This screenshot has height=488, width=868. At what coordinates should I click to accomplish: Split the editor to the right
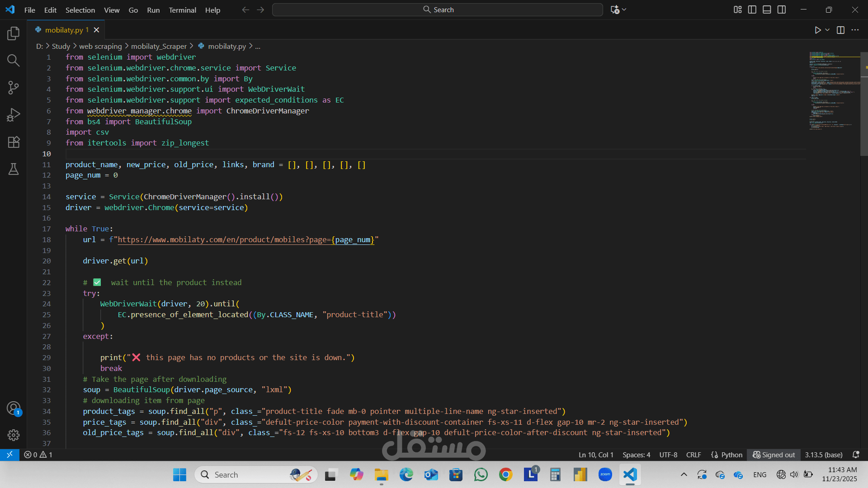click(840, 30)
